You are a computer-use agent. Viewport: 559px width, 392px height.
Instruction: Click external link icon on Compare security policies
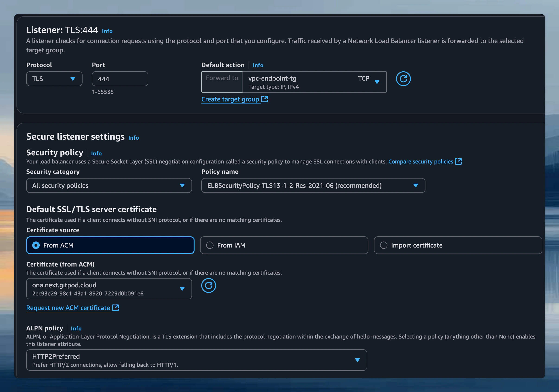459,161
